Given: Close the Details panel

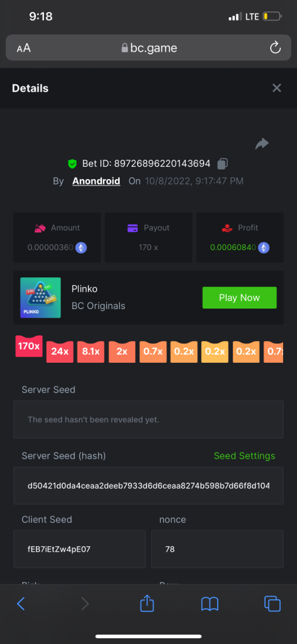Looking at the screenshot, I should pos(277,88).
